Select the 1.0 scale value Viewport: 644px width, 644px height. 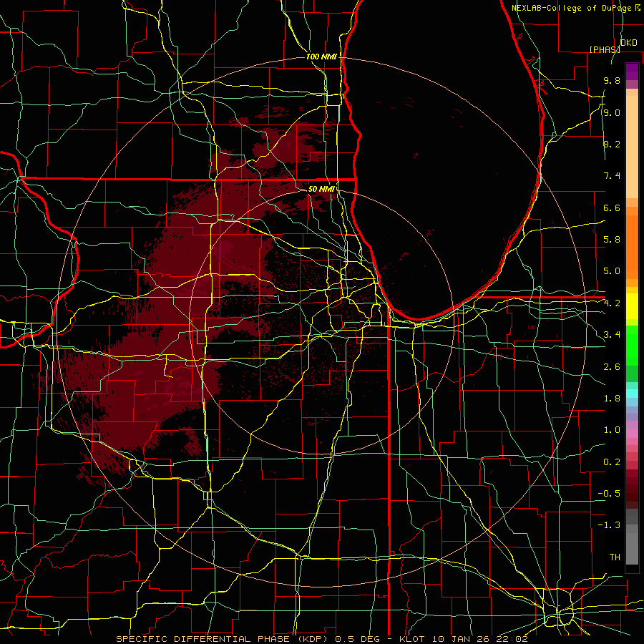[x=612, y=430]
